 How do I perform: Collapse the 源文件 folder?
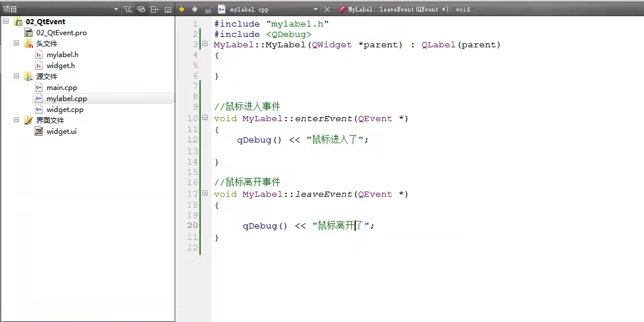[16, 76]
